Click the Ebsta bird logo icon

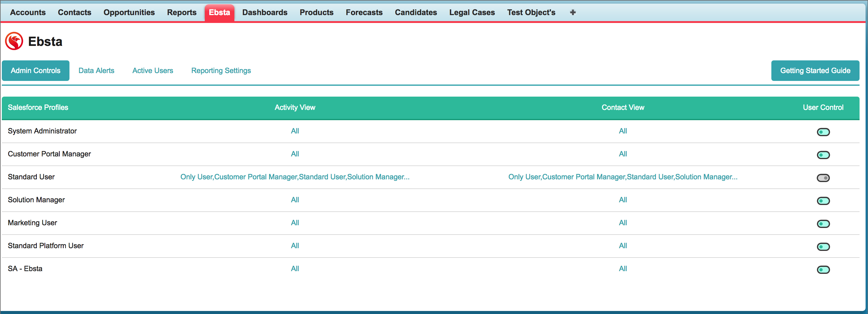[x=14, y=41]
